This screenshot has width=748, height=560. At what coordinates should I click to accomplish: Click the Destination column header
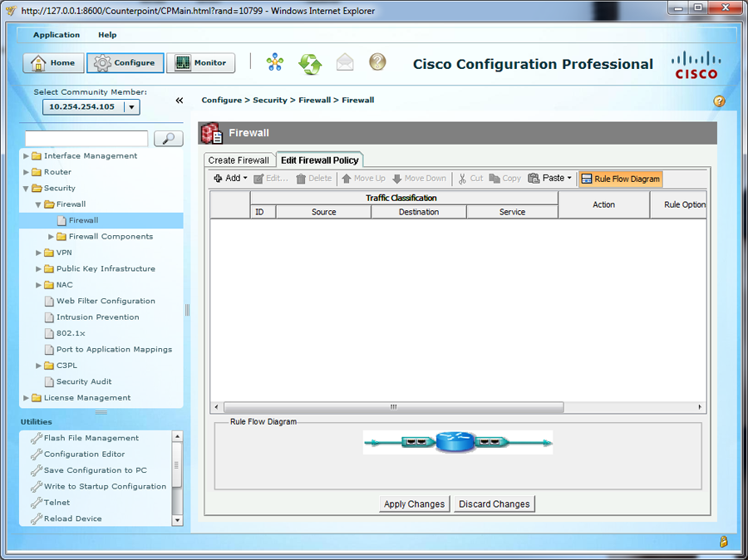[x=419, y=212]
